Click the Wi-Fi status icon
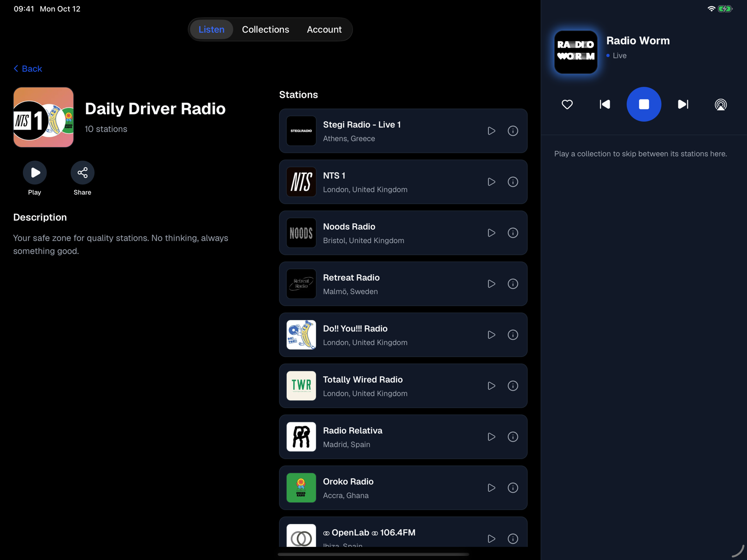The image size is (747, 560). tap(711, 9)
